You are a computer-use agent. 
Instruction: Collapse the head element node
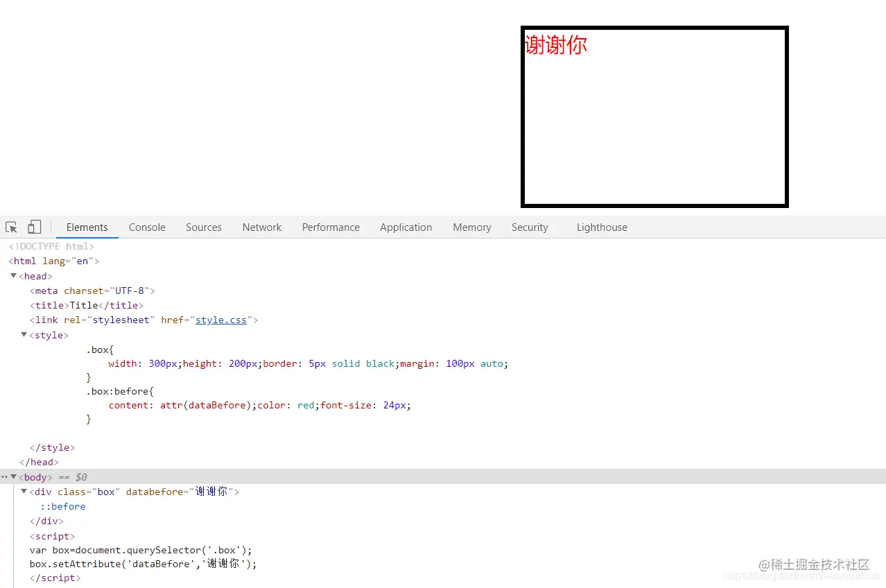click(13, 276)
